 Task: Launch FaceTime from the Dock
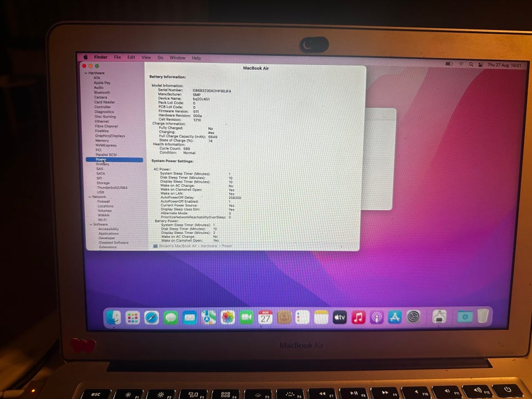247,318
